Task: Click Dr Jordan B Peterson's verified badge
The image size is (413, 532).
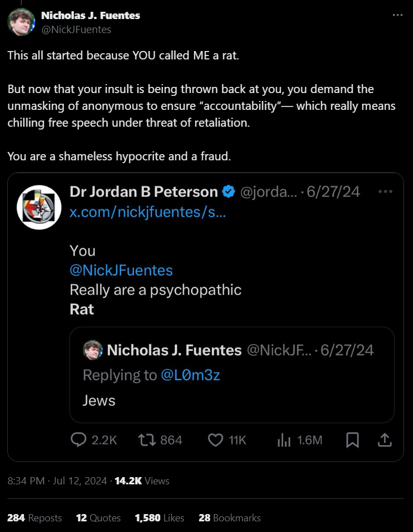Action: tap(229, 192)
